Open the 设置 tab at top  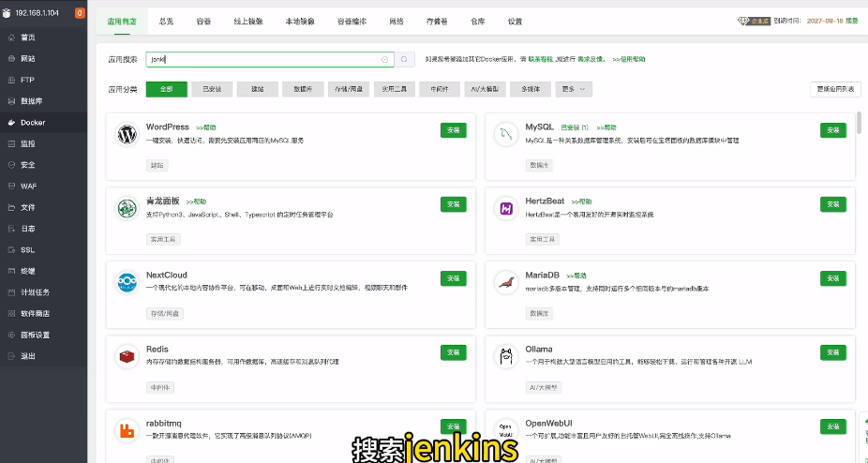click(x=515, y=22)
